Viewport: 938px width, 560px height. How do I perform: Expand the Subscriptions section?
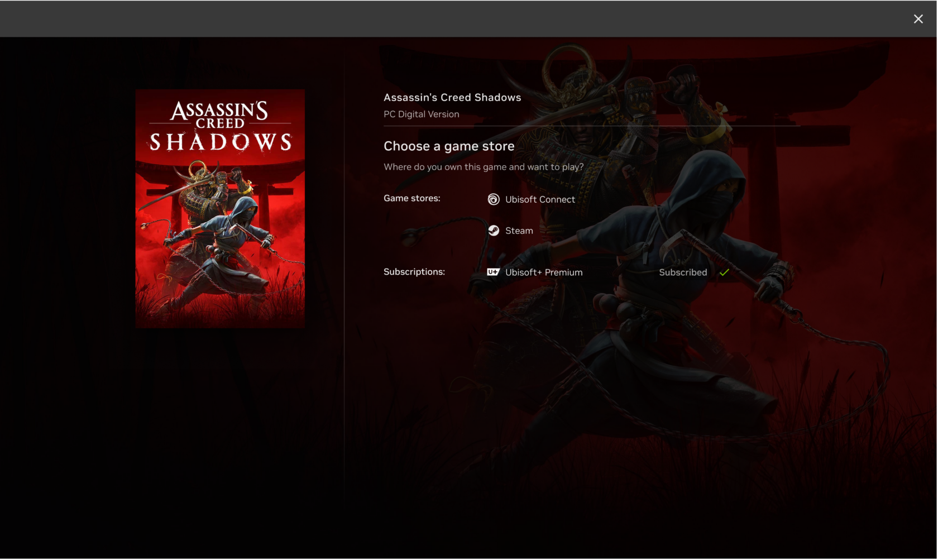[414, 272]
